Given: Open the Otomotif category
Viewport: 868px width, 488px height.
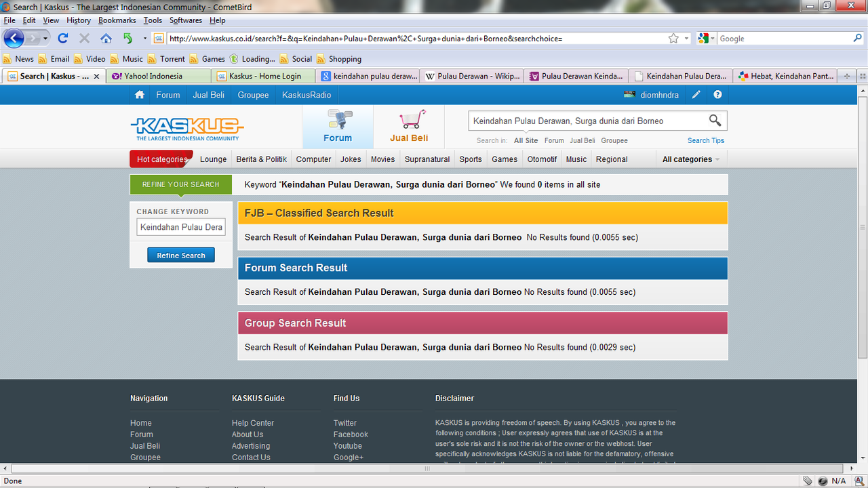Looking at the screenshot, I should [x=542, y=159].
